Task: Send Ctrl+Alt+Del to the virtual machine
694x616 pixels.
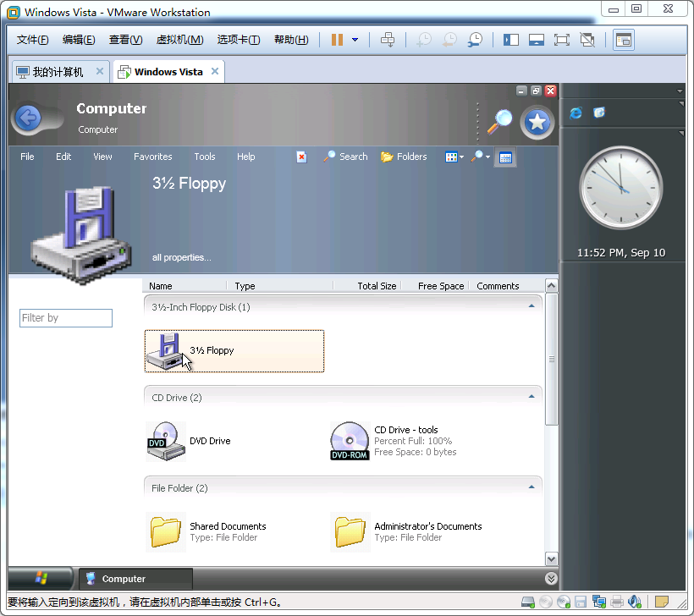Action: (388, 40)
